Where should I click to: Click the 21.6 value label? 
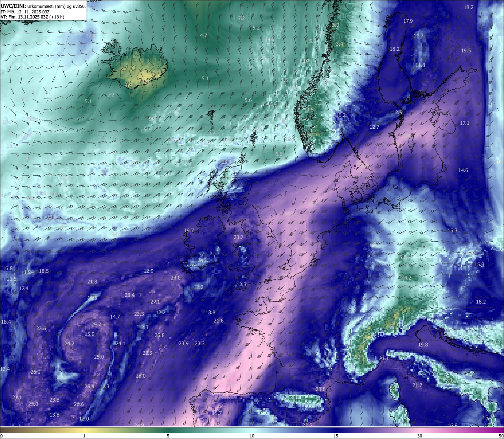[219, 320]
